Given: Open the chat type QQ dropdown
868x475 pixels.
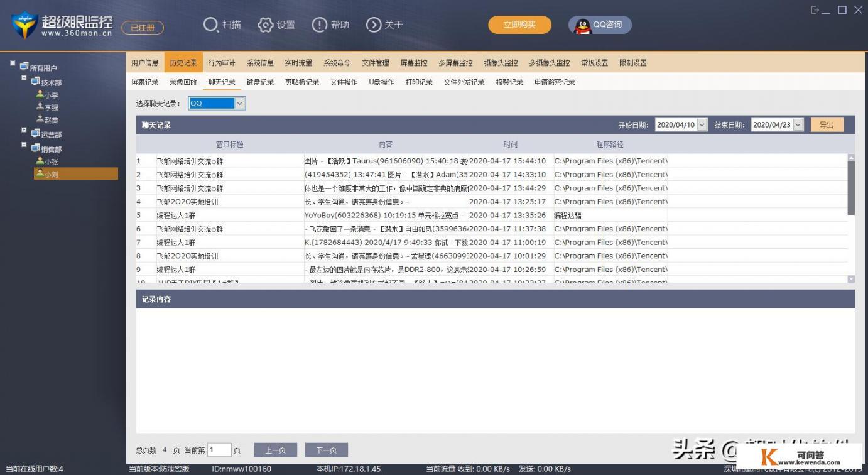Looking at the screenshot, I should point(240,103).
